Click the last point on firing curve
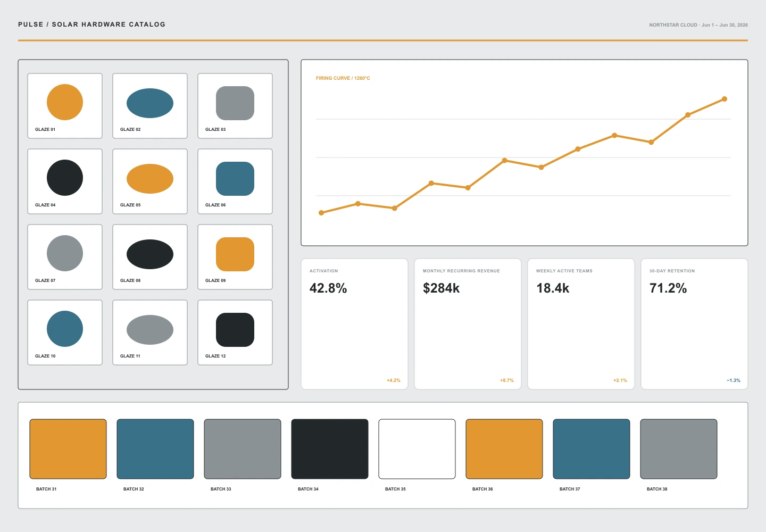Image resolution: width=766 pixels, height=532 pixels. (x=725, y=99)
